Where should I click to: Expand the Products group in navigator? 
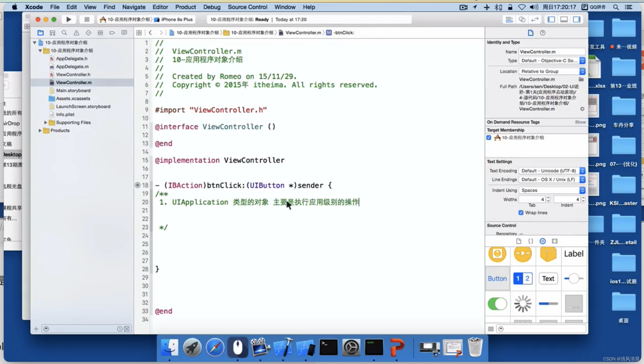tap(39, 130)
